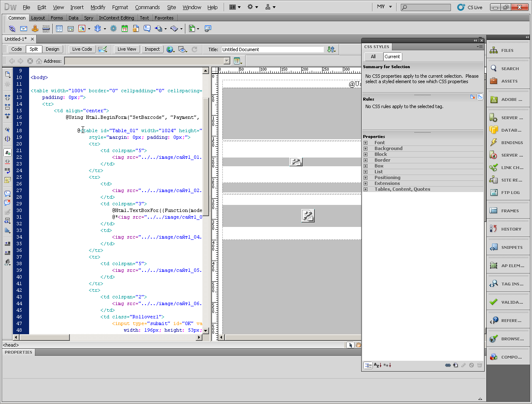Viewport: 532px width, 404px height.
Task: Click the Insert Table icon
Action: tap(59, 29)
